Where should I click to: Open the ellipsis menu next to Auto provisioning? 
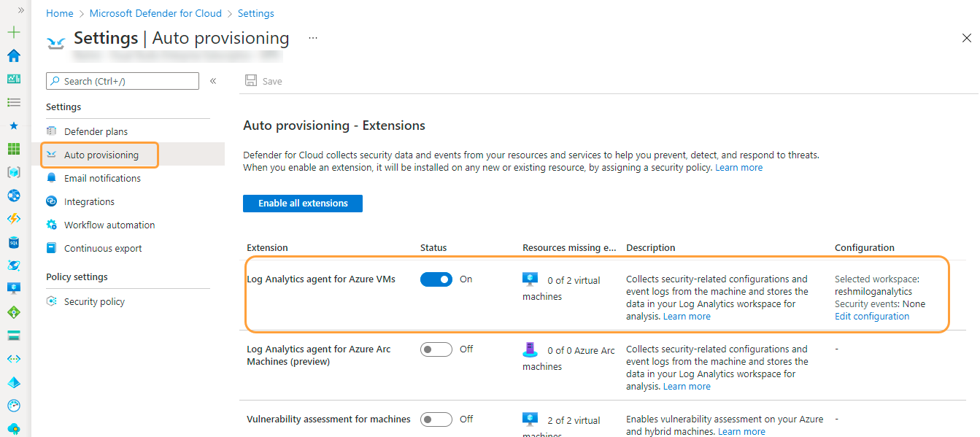(312, 38)
